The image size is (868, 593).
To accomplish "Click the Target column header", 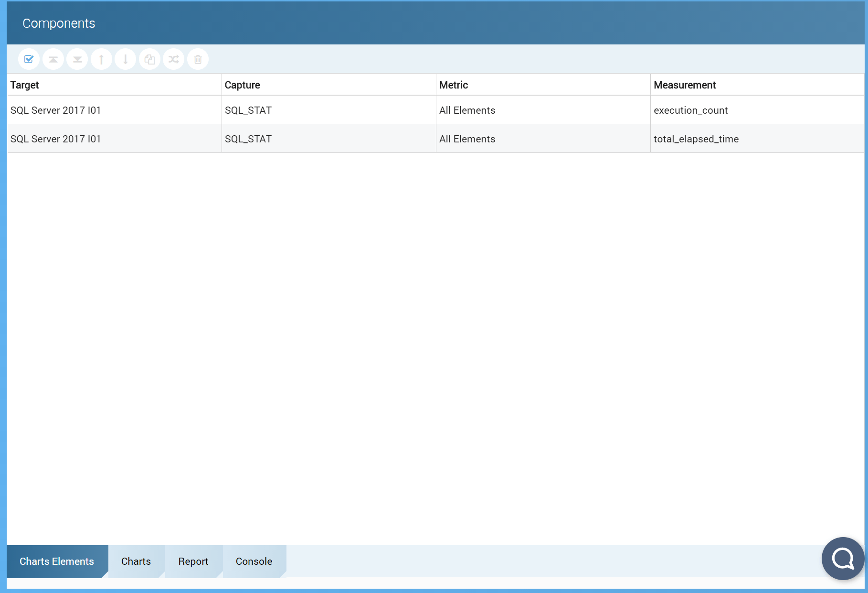I will [25, 85].
